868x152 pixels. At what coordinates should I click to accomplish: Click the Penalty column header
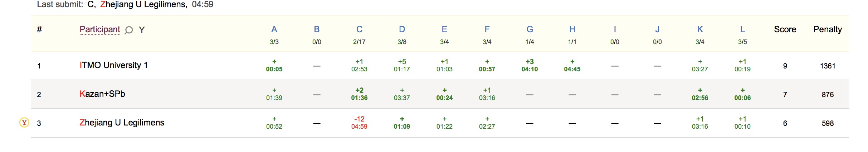pos(828,29)
